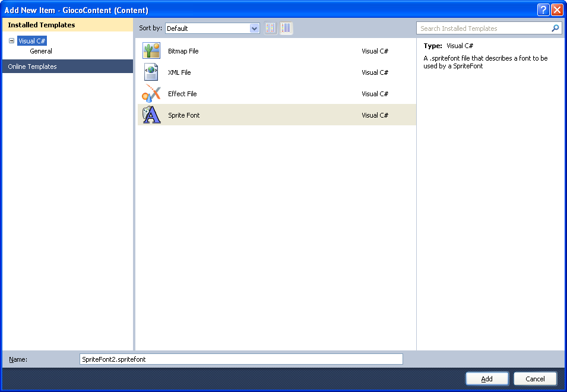Screen dimensions: 567x392
Task: Switch to medium icons list view
Action: click(x=286, y=28)
